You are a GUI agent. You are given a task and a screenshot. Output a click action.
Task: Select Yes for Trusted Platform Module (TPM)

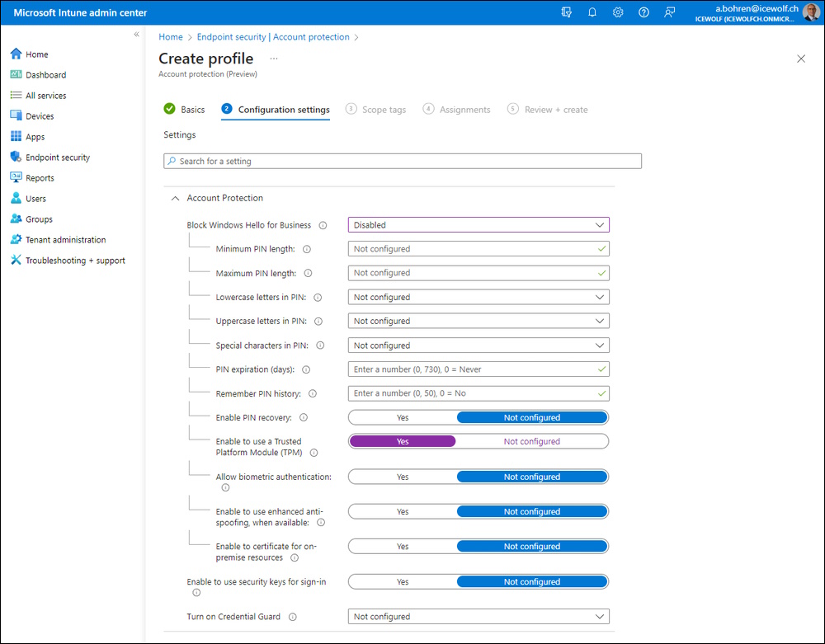(403, 442)
